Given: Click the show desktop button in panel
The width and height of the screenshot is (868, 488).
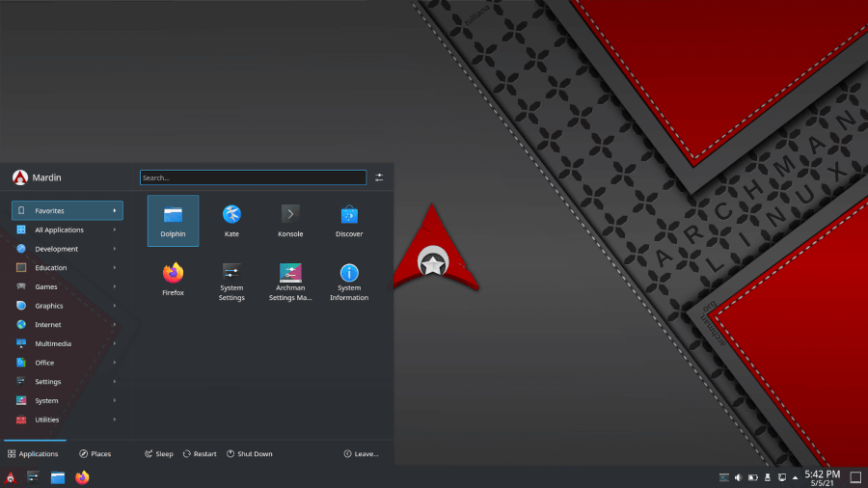Looking at the screenshot, I should pyautogui.click(x=855, y=477).
